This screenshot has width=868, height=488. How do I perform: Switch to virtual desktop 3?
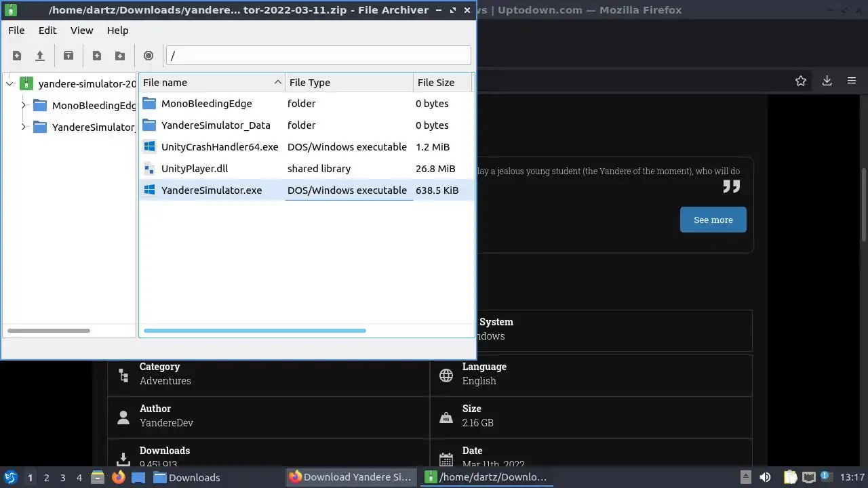(63, 478)
